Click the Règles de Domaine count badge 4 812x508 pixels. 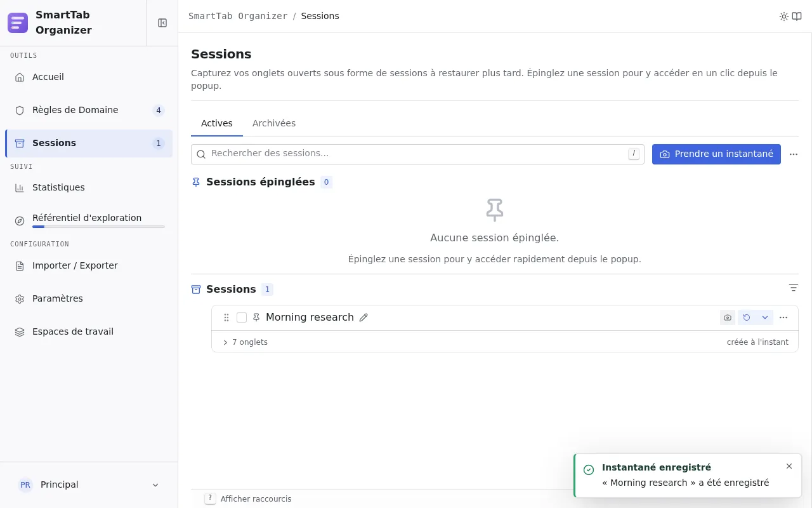(159, 110)
